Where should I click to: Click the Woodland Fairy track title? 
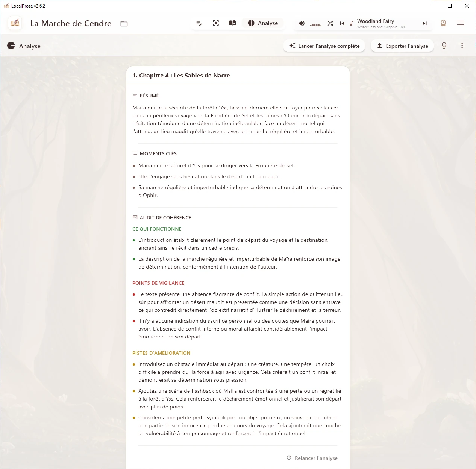376,21
